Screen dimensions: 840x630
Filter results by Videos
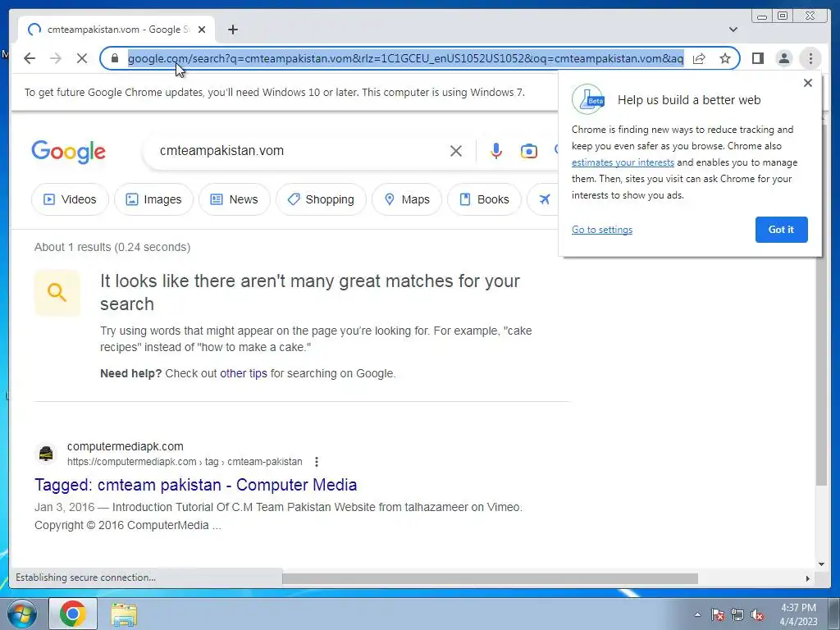(70, 199)
